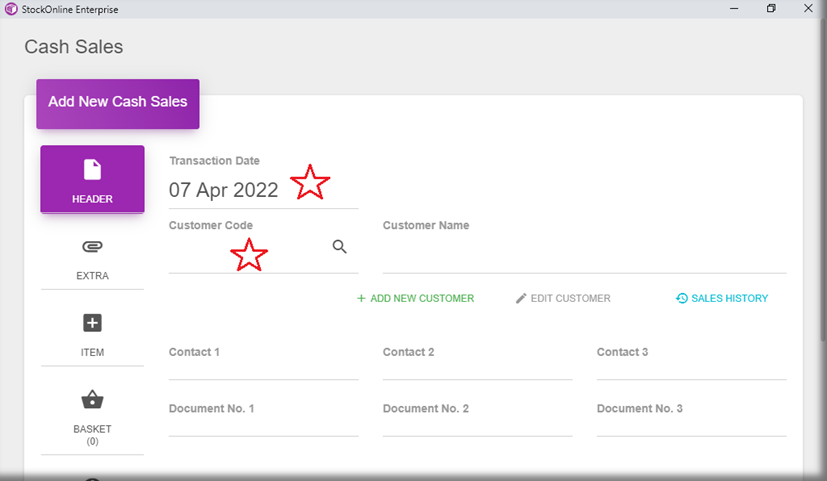Click the Edit Customer pencil link
The image size is (827, 481).
[x=562, y=298]
